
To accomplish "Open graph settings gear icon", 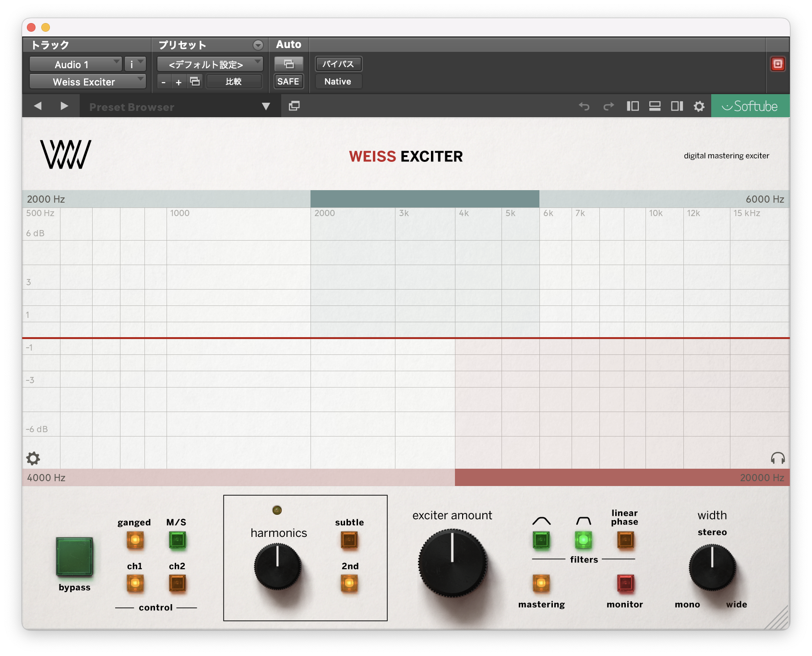I will pos(33,459).
